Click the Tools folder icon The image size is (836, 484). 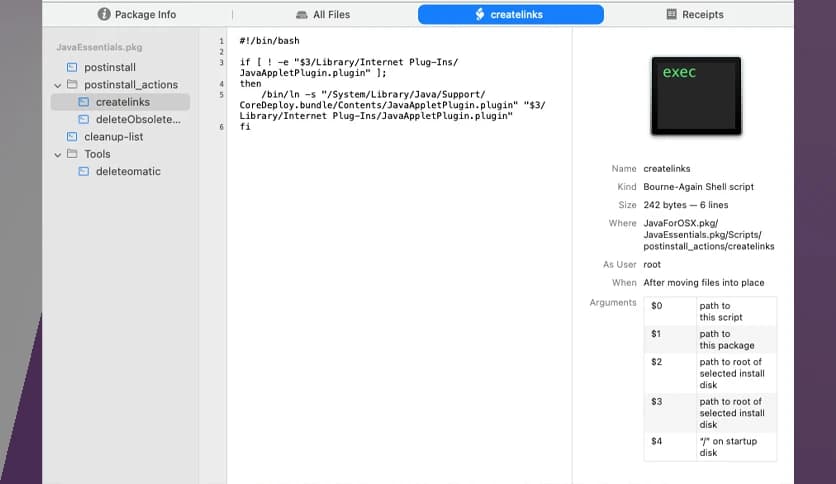(72, 154)
